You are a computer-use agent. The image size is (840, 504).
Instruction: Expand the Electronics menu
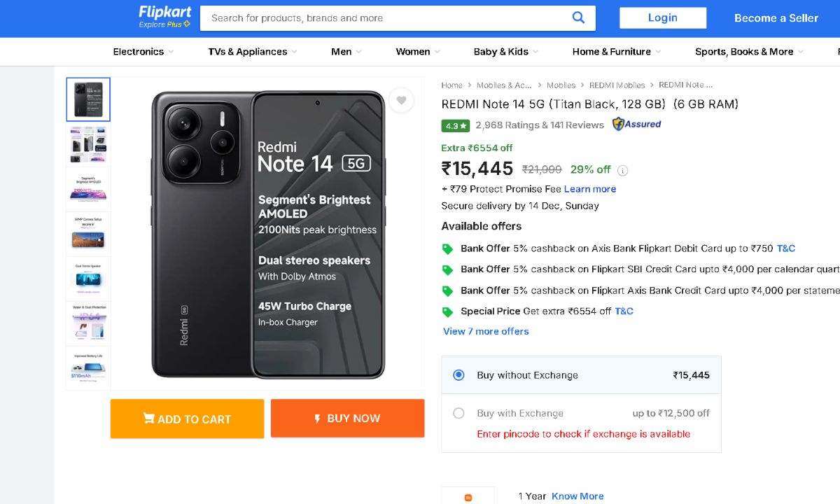(x=143, y=52)
